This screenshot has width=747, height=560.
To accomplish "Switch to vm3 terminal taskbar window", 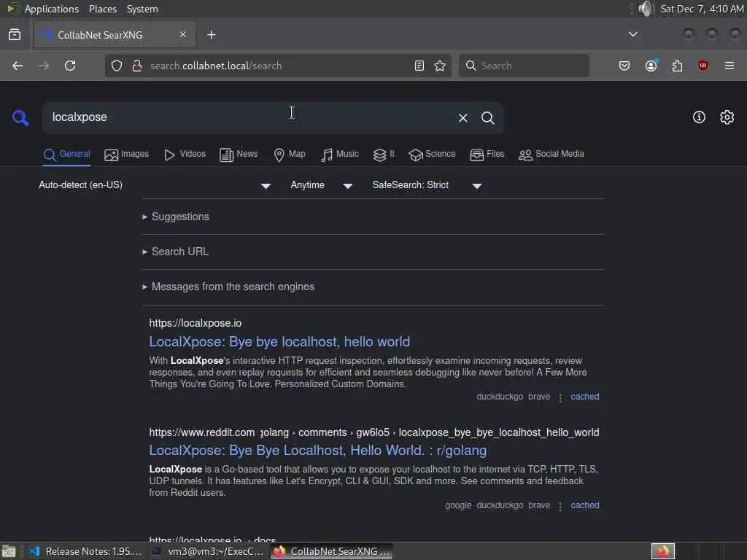I will (208, 551).
